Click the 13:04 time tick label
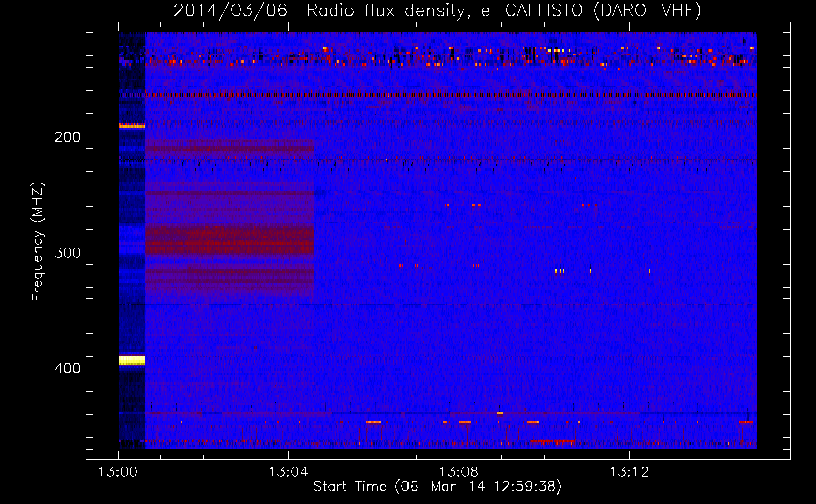Screen dimensions: 816x504 (288, 472)
